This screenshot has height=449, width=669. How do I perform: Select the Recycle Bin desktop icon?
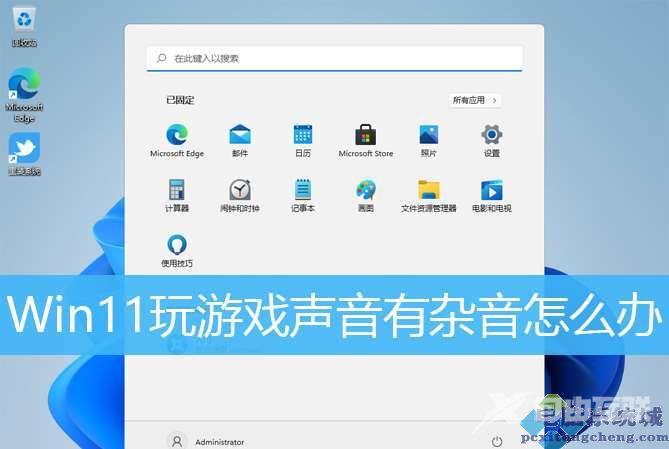[24, 26]
